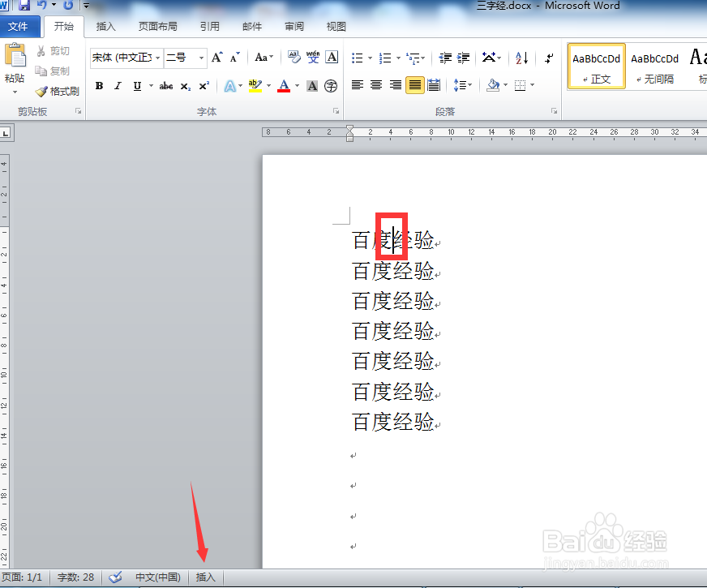Expand the Paste options arrow below 粘贴
The height and width of the screenshot is (588, 707).
click(15, 92)
